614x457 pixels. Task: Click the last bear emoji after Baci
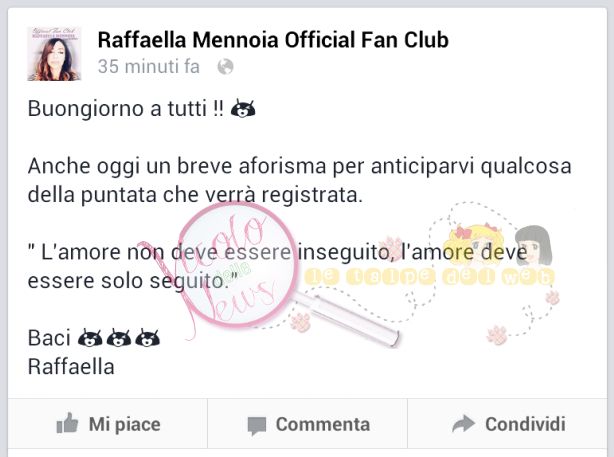click(x=147, y=338)
